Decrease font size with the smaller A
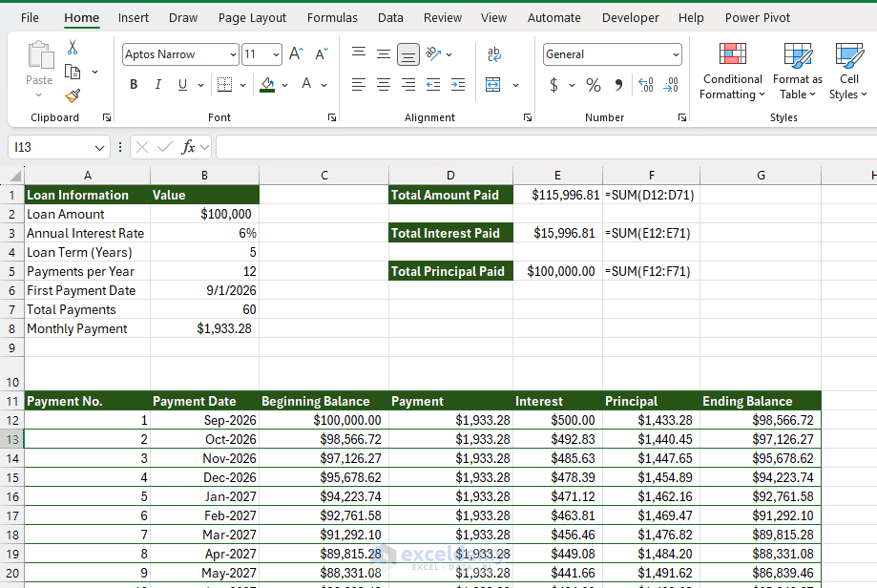Screen dimensions: 877x588 point(322,54)
